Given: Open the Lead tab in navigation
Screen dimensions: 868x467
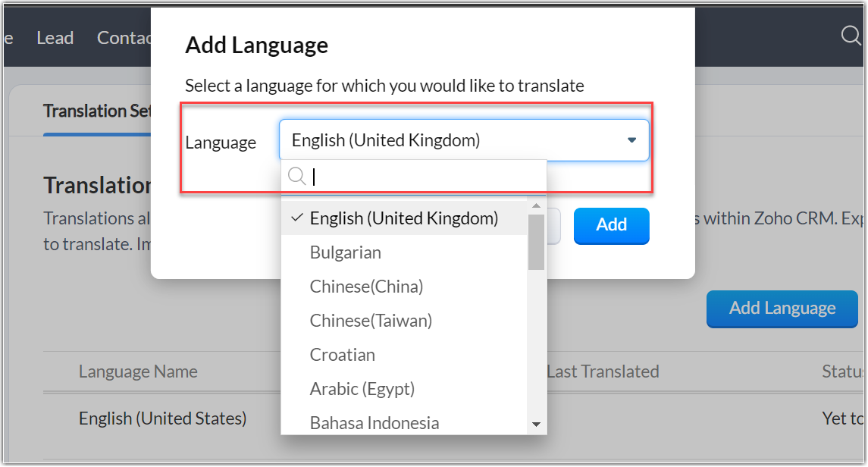Looking at the screenshot, I should click(x=55, y=38).
